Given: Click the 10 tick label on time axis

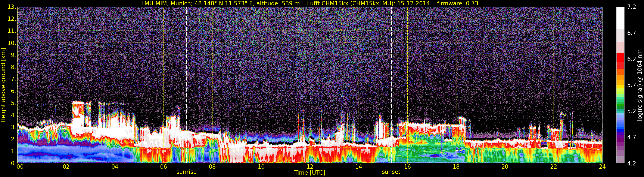Looking at the screenshot, I should click(261, 167).
